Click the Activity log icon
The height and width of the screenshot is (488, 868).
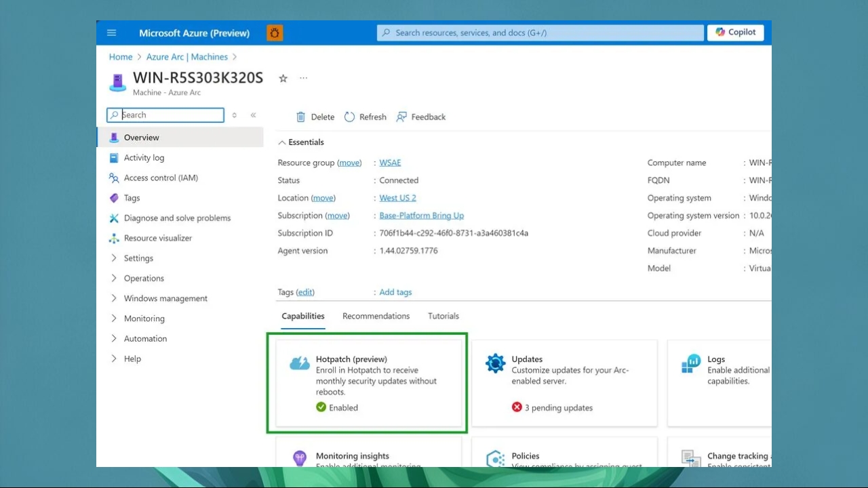(x=114, y=158)
